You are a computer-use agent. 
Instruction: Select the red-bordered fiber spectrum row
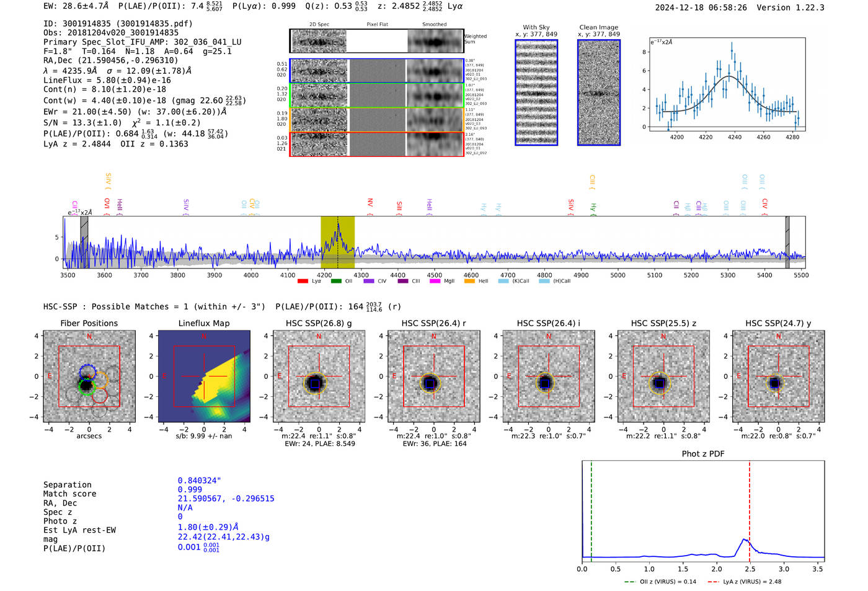(x=376, y=144)
